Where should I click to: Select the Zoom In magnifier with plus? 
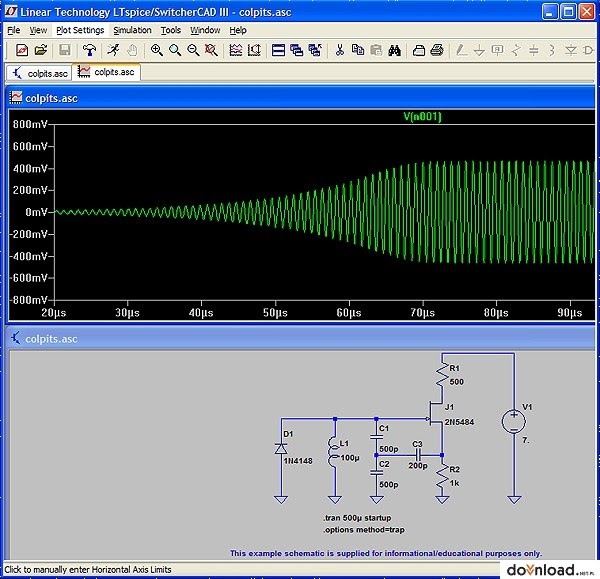pos(156,50)
